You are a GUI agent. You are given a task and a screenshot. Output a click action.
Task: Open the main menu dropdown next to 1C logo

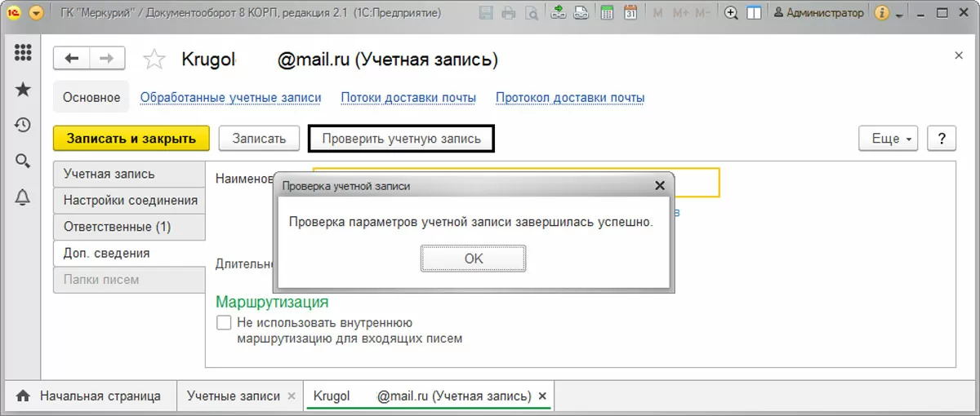[37, 13]
